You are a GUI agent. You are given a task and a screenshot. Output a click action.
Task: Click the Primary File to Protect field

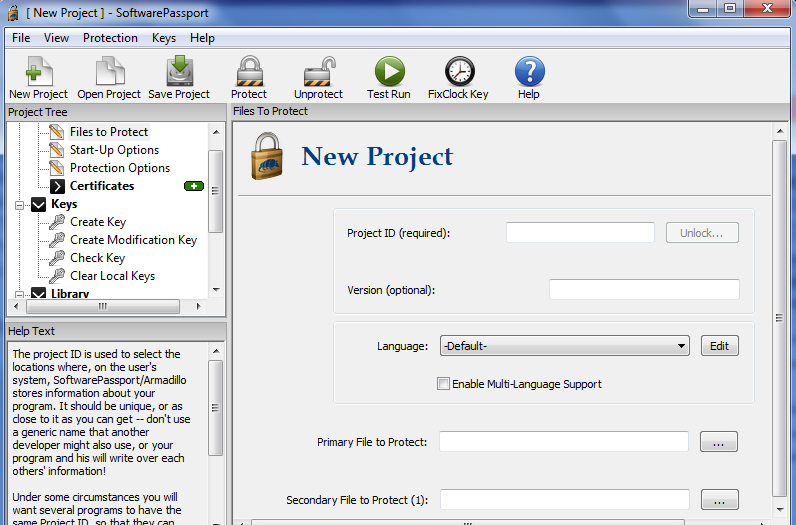(563, 441)
